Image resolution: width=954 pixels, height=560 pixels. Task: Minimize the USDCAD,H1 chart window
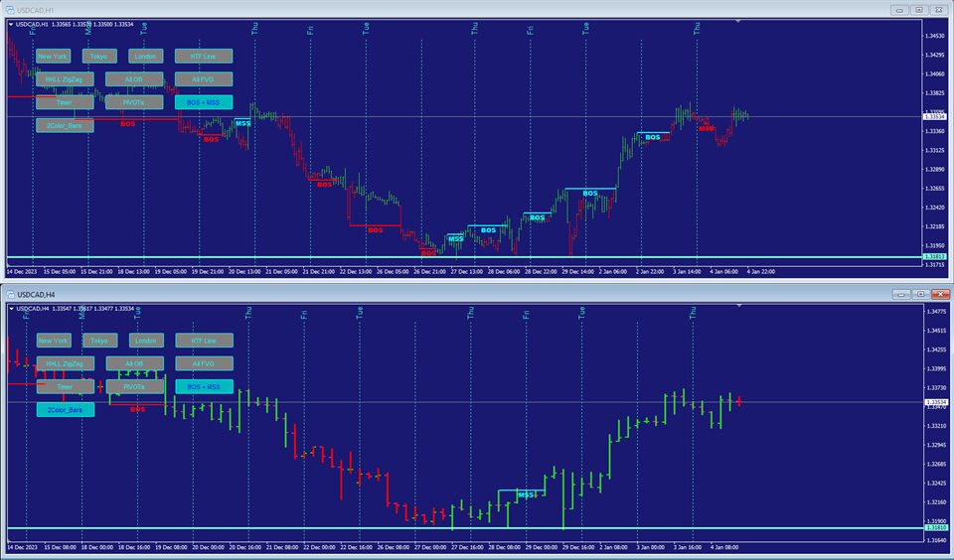click(899, 10)
